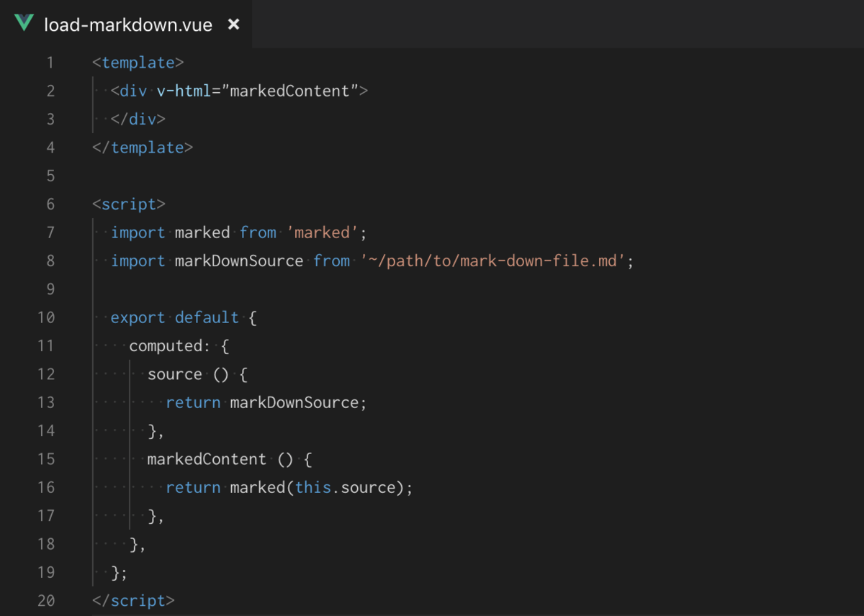This screenshot has height=616, width=864.
Task: Click the computed property on line 11
Action: pyautogui.click(x=166, y=345)
